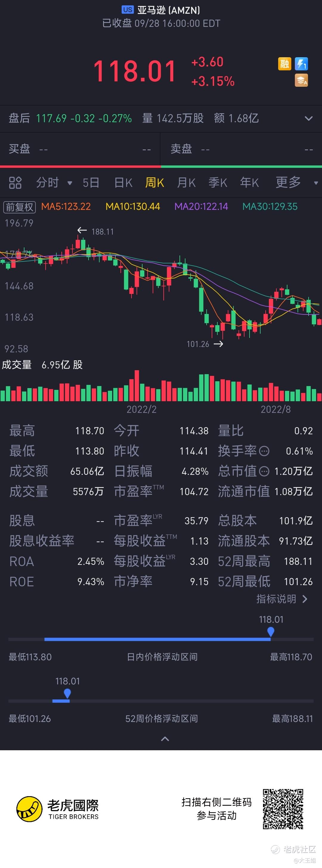Tap the Tiger Brokers logo
This screenshot has width=322, height=868.
pos(58,809)
